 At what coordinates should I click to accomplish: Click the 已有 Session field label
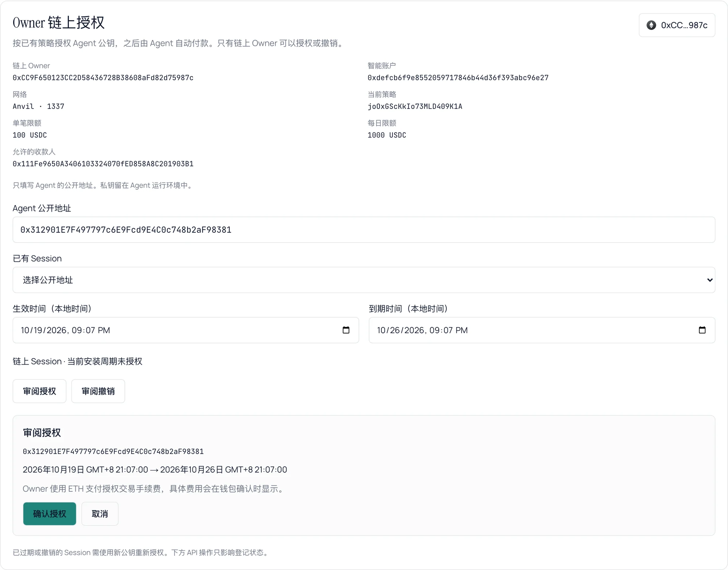coord(37,258)
